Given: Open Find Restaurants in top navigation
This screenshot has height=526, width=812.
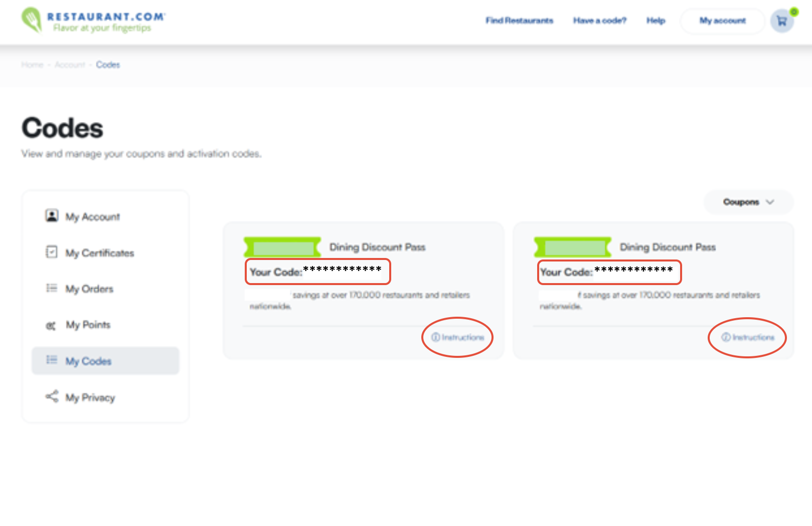Looking at the screenshot, I should [519, 21].
